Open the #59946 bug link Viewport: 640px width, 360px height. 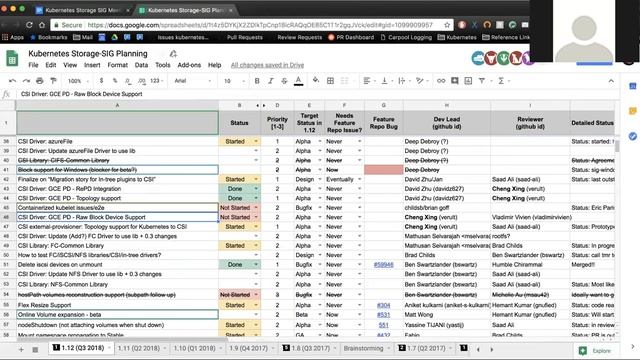click(x=383, y=264)
